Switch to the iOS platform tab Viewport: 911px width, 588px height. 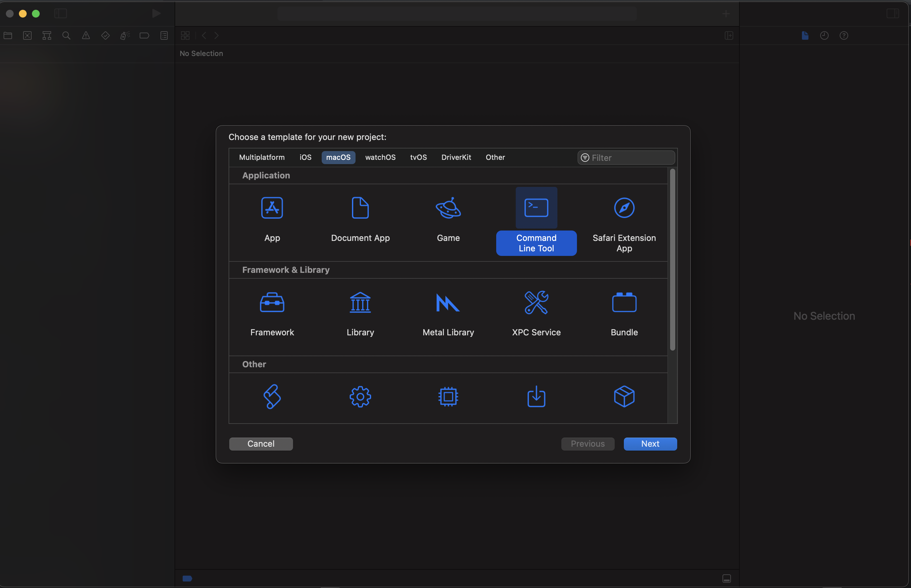tap(305, 157)
